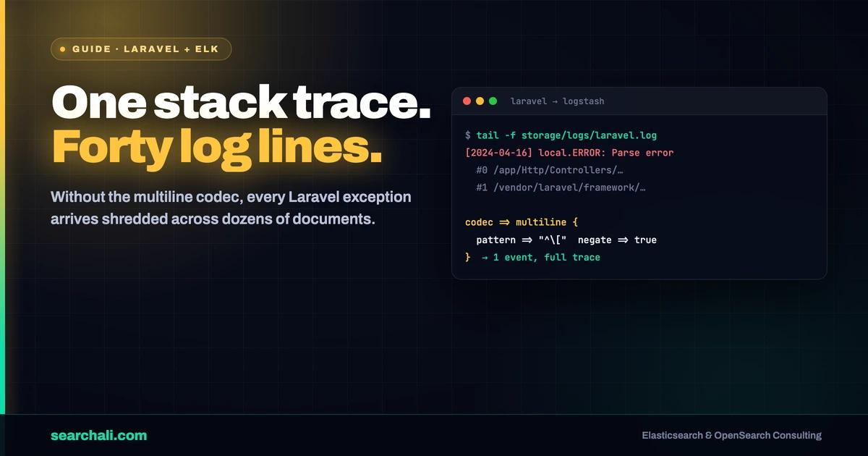Image resolution: width=868 pixels, height=456 pixels.
Task: Click the 'arrives shredded across dozens of documents.' line
Action: pyautogui.click(x=213, y=219)
